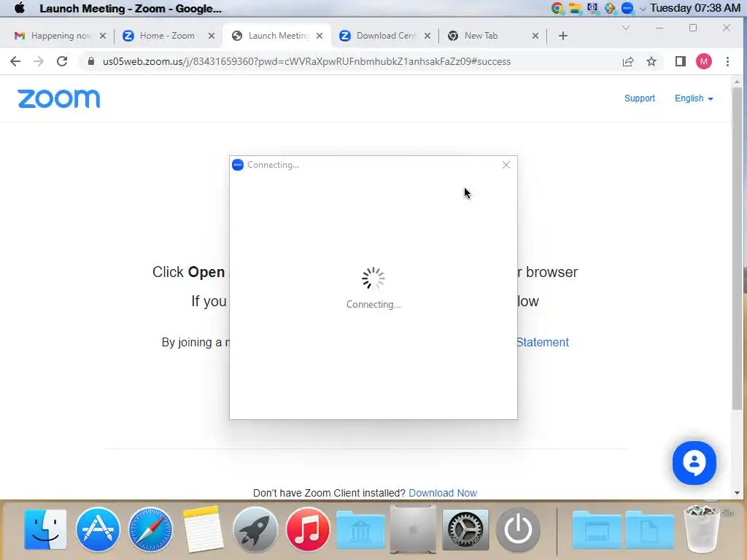Open the Privacy Statement link
This screenshot has width=747, height=560.
pos(542,343)
